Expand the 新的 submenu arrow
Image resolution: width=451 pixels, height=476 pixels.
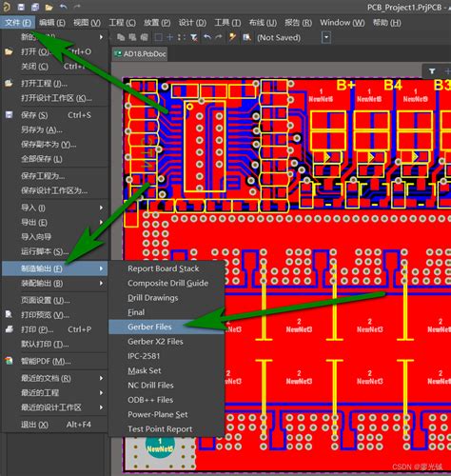101,37
